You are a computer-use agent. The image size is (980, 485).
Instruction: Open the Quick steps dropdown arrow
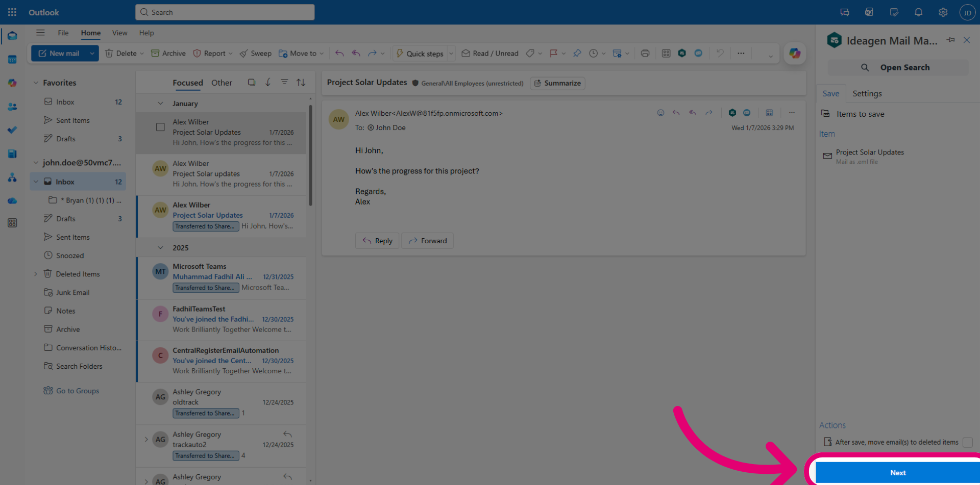tap(451, 54)
